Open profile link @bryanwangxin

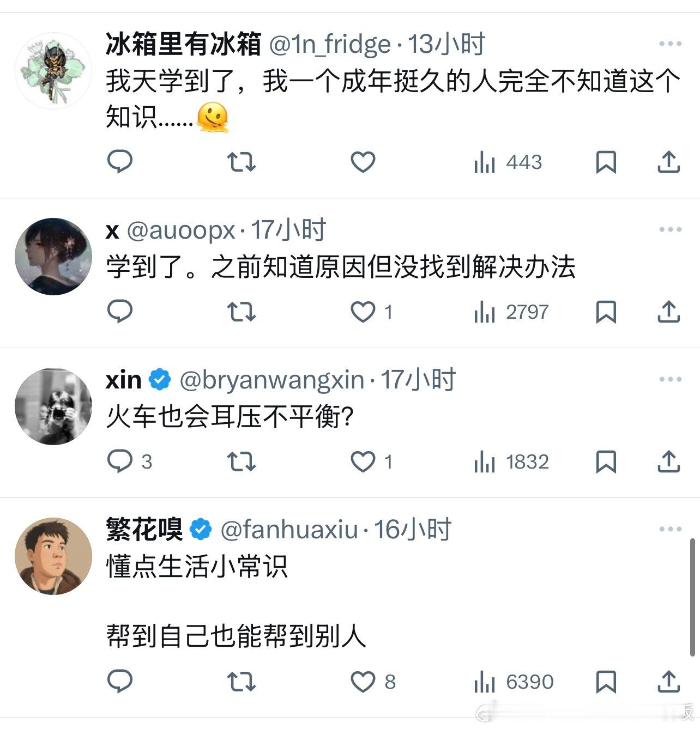271,380
